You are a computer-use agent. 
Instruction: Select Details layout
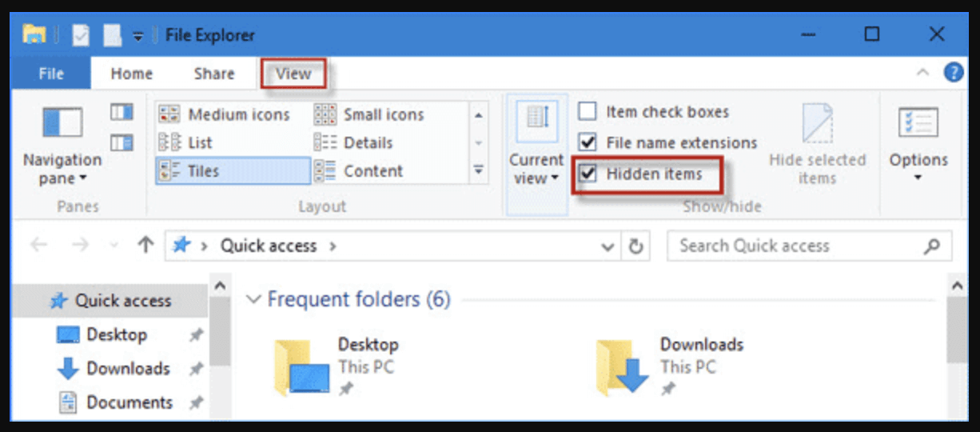click(353, 143)
